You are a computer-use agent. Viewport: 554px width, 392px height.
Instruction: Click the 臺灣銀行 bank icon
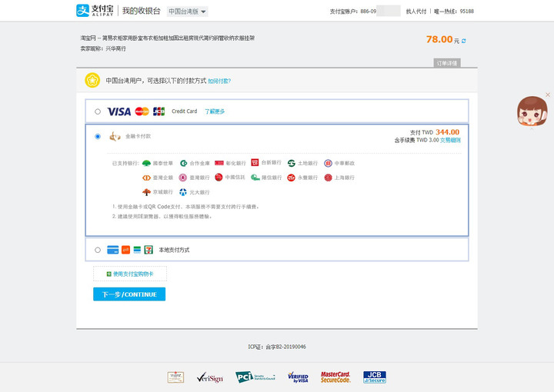(x=182, y=178)
